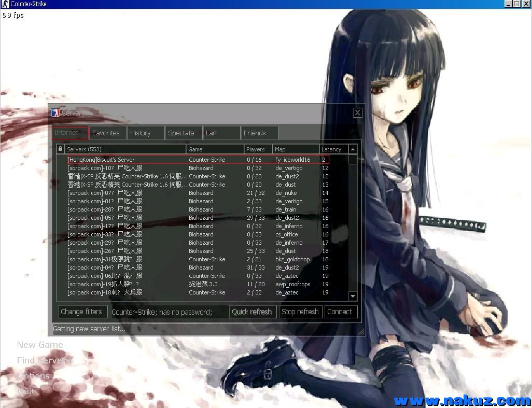Image resolution: width=532 pixels, height=408 pixels.
Task: Stop refresh of the server list
Action: [x=300, y=312]
